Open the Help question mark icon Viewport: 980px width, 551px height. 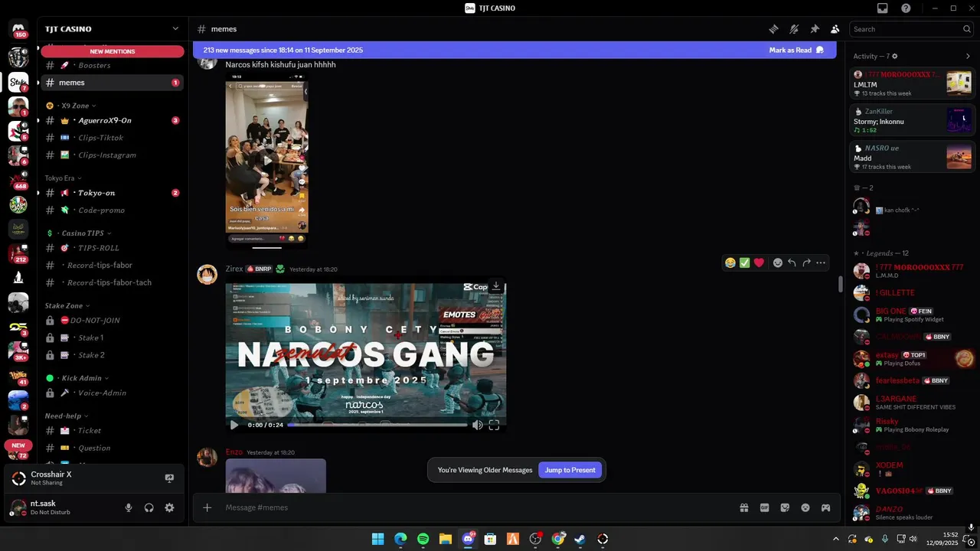pyautogui.click(x=906, y=8)
